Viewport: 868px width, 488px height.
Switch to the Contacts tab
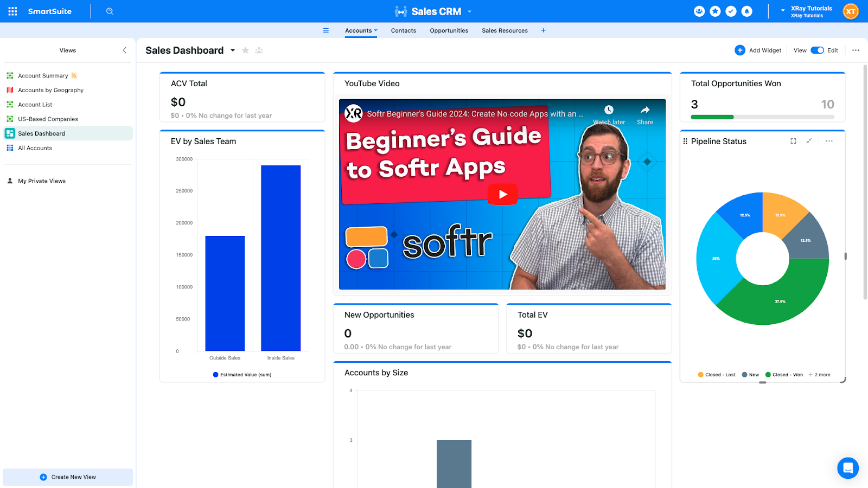click(404, 30)
